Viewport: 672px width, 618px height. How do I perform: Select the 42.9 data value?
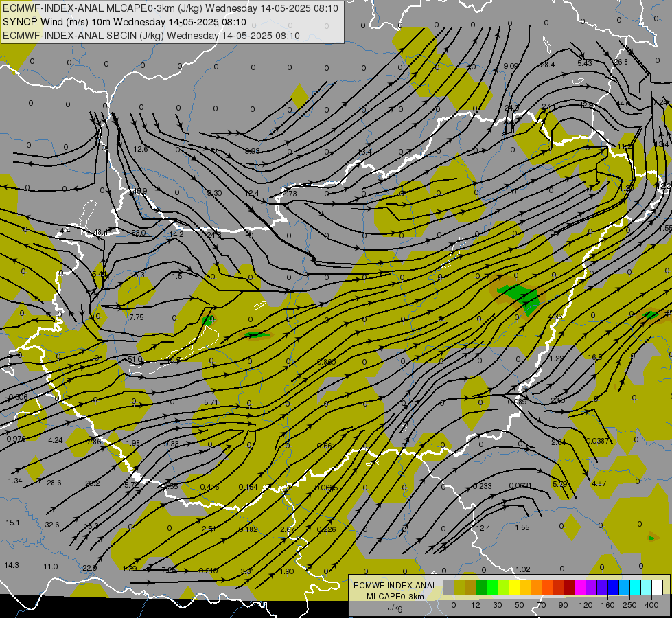(x=586, y=105)
